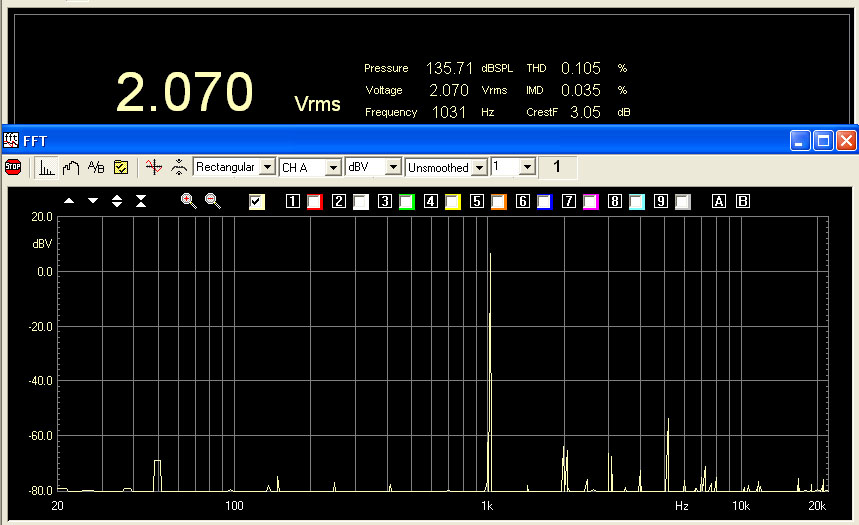The height and width of the screenshot is (525, 859).
Task: Open the dBV units dropdown
Action: point(394,167)
